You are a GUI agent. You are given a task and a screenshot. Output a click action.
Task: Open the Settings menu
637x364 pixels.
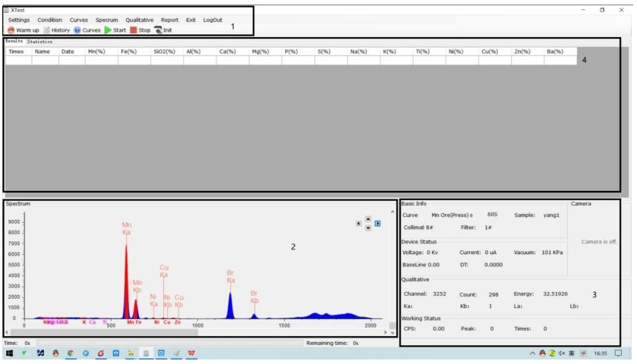19,20
